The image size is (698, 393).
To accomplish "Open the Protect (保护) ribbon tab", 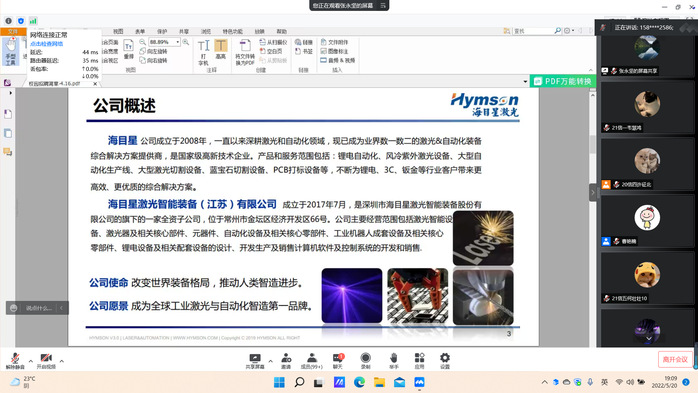I will (x=162, y=32).
